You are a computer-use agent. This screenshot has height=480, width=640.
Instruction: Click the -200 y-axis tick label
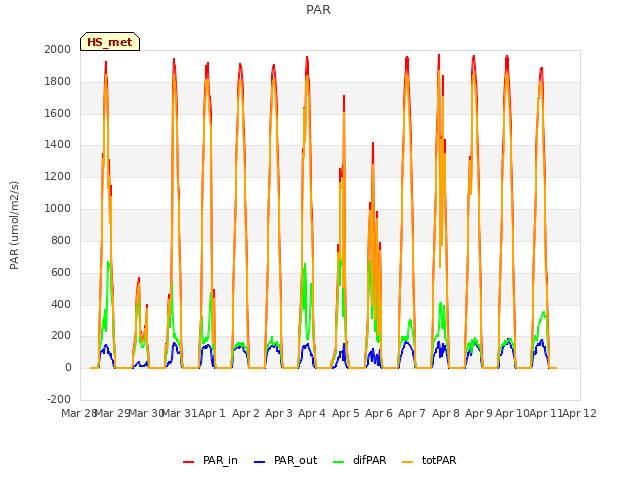[x=59, y=400]
